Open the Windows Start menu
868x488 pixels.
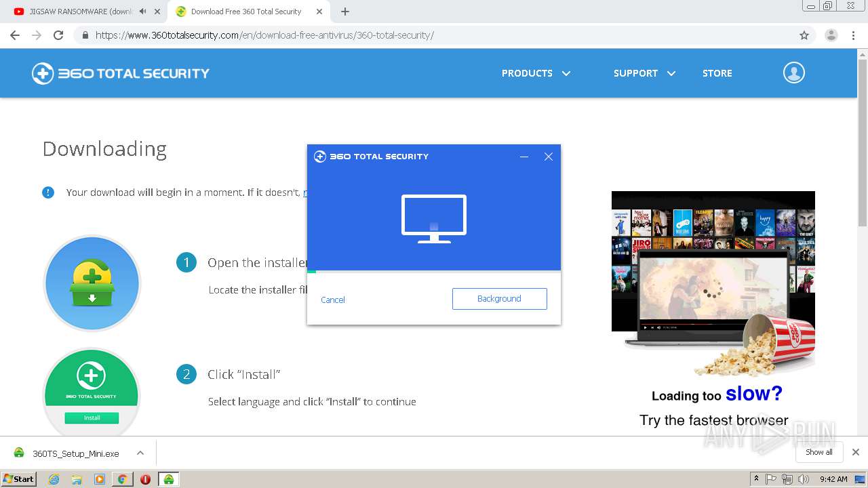point(18,479)
